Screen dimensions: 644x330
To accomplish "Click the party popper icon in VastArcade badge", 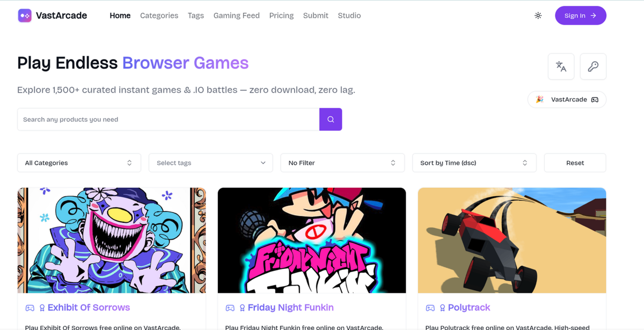I will pos(539,99).
